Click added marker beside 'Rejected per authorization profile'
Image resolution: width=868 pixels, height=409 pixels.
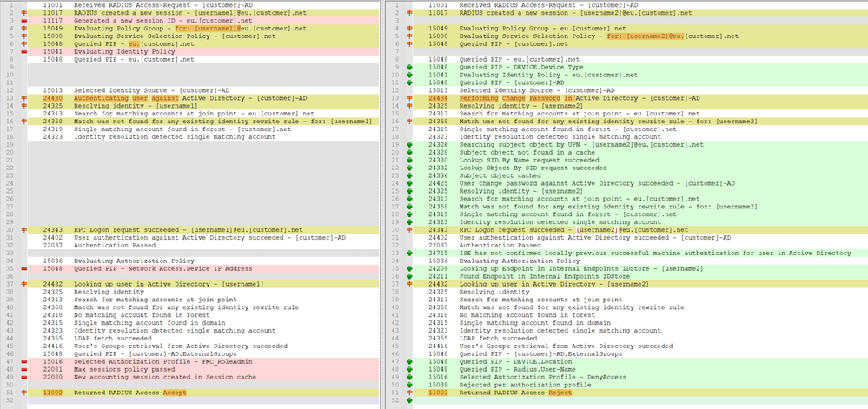(409, 385)
